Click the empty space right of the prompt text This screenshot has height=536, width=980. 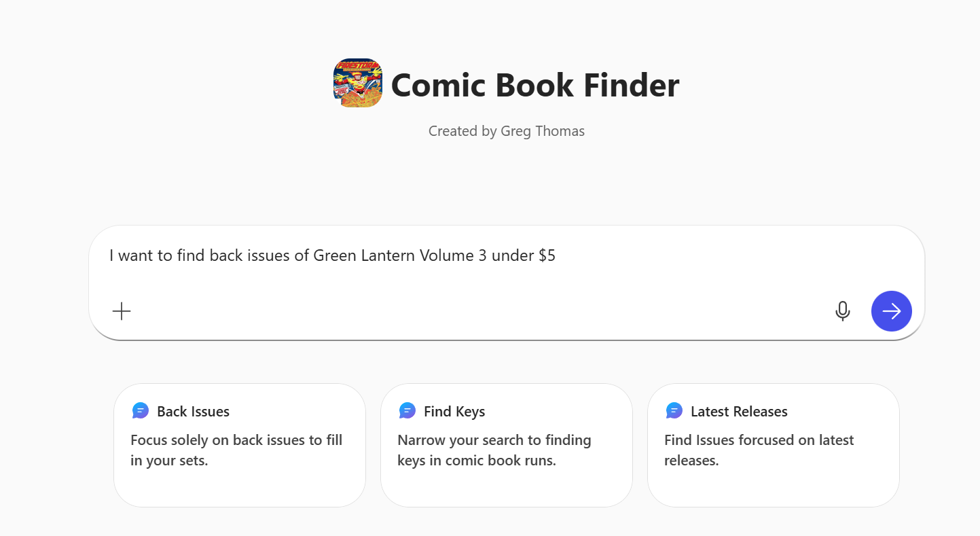[733, 256]
